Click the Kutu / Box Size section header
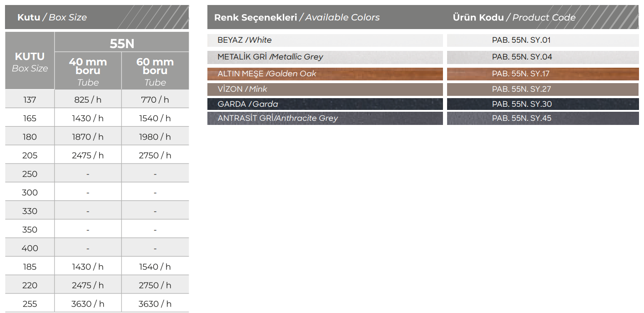This screenshot has width=644, height=313. click(52, 17)
